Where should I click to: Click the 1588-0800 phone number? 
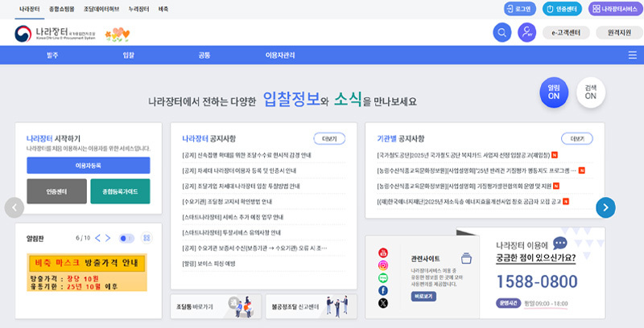(x=537, y=281)
